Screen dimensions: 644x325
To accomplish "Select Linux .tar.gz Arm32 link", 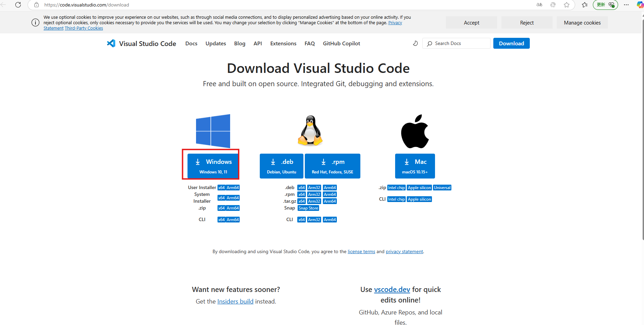I will tap(314, 201).
